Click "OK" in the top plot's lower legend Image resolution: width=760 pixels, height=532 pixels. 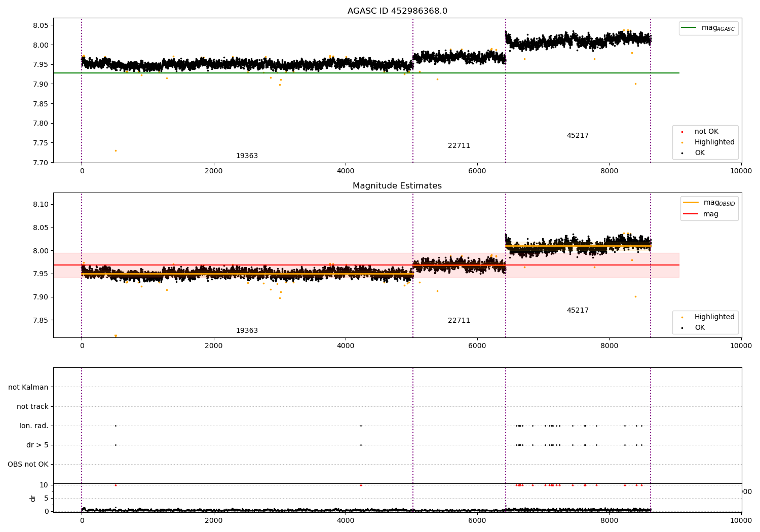tap(700, 153)
